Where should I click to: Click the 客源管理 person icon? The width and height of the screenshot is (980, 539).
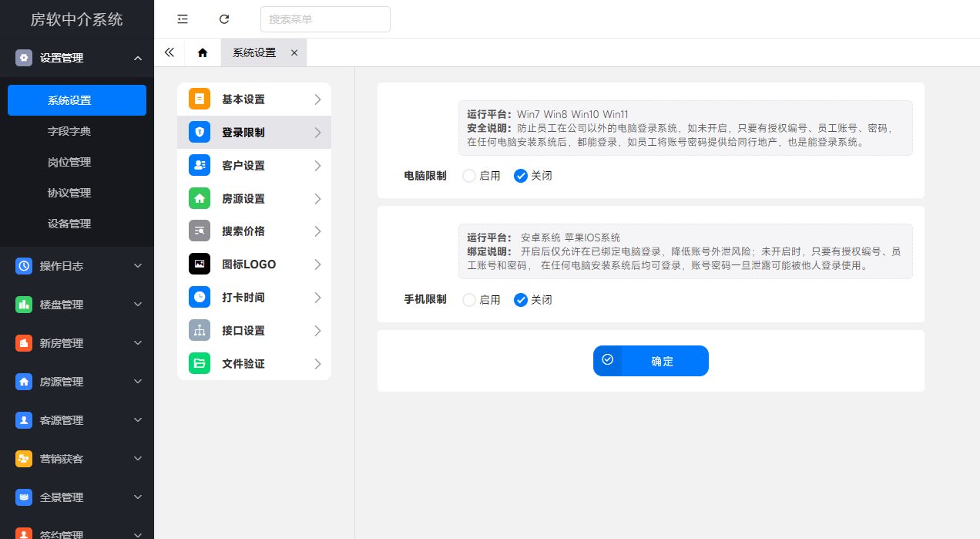pos(24,420)
